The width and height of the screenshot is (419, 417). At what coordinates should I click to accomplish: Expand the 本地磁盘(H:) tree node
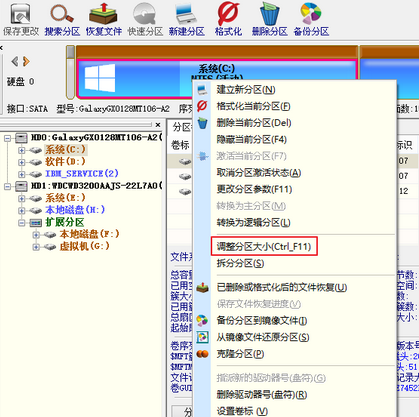(x=22, y=211)
